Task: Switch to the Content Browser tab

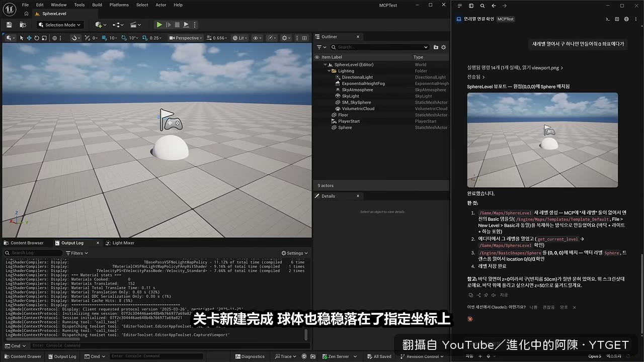Action: point(27,243)
